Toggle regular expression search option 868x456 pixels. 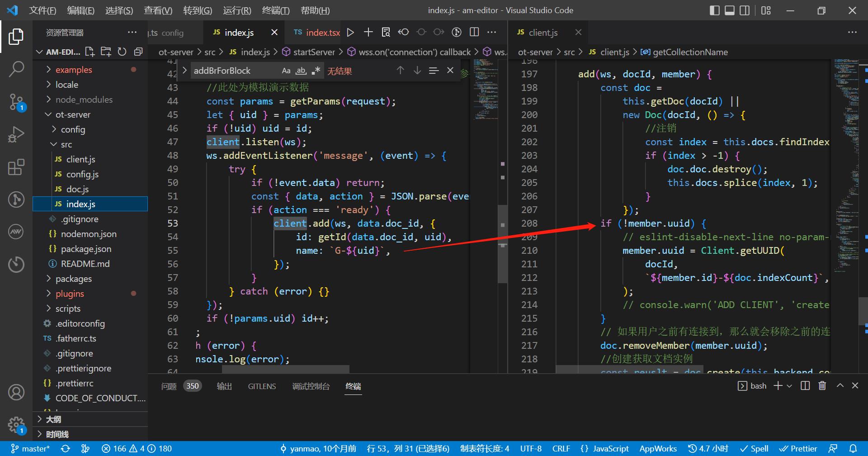[x=316, y=71]
